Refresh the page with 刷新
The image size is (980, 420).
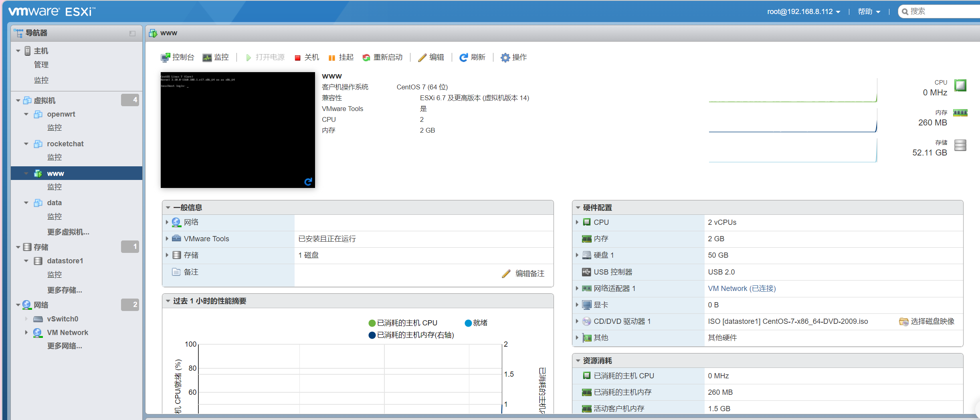(472, 57)
